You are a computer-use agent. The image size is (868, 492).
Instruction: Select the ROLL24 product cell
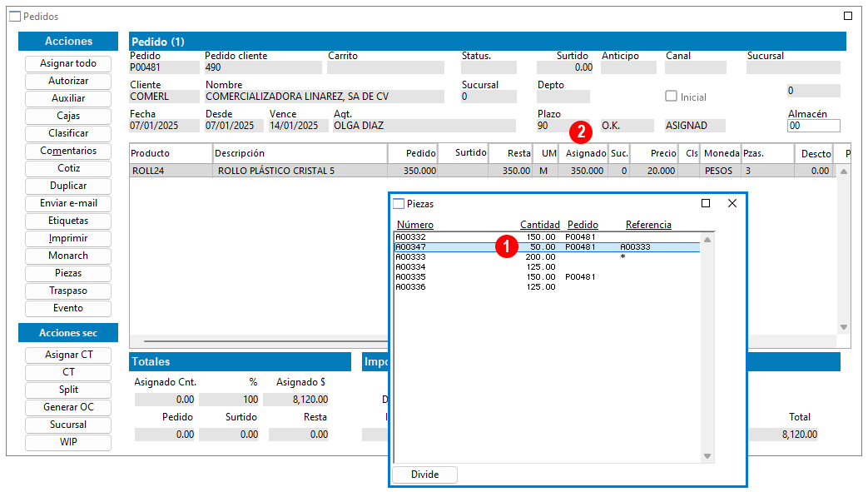171,171
